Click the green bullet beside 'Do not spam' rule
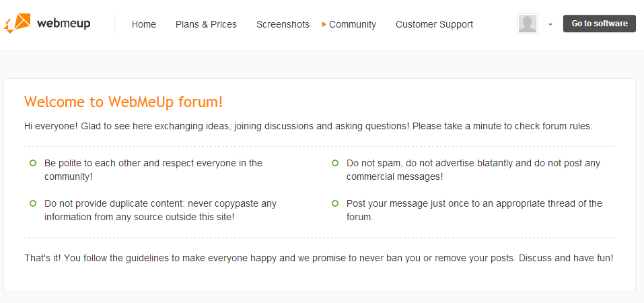644x303 pixels. [x=335, y=163]
